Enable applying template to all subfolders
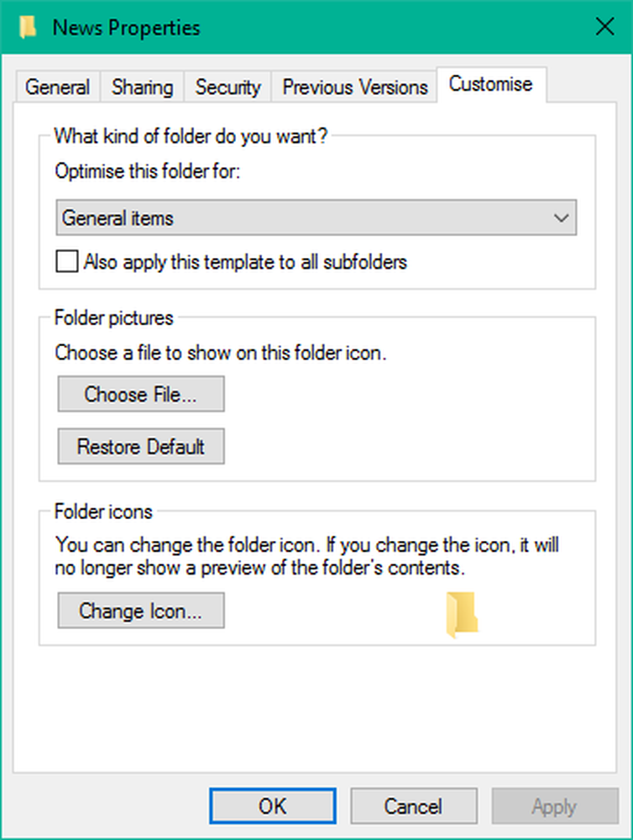Image resolution: width=633 pixels, height=840 pixels. pyautogui.click(x=65, y=261)
